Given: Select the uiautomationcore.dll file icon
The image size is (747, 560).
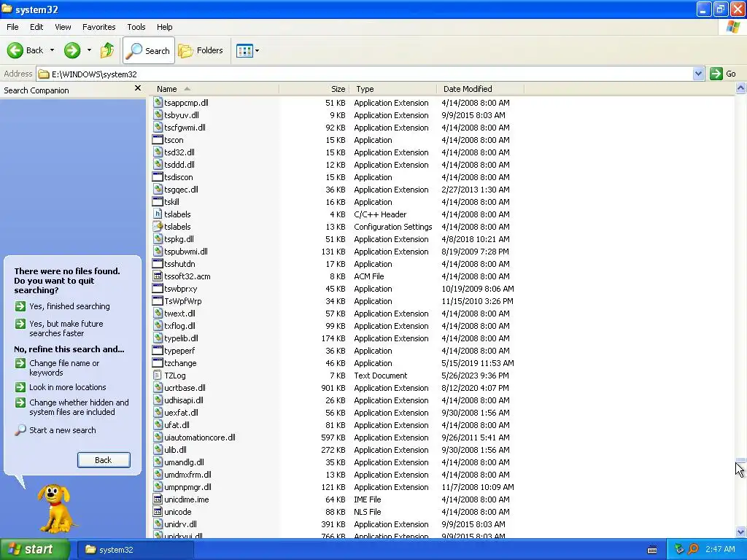Looking at the screenshot, I should click(x=158, y=437).
